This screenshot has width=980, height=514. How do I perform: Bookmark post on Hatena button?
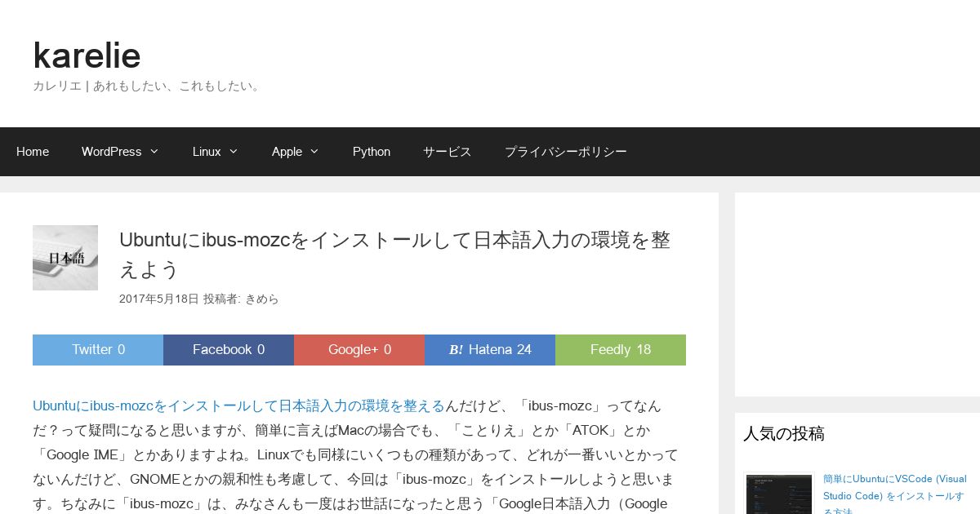pyautogui.click(x=490, y=350)
